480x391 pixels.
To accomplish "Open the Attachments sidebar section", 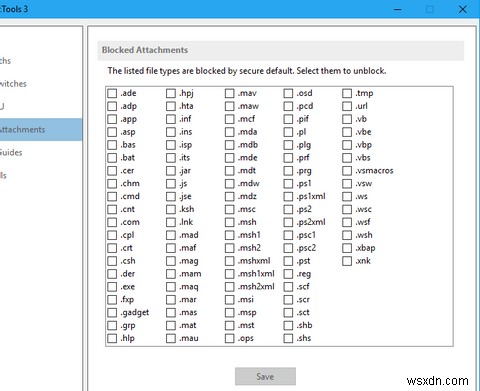I will (x=41, y=129).
